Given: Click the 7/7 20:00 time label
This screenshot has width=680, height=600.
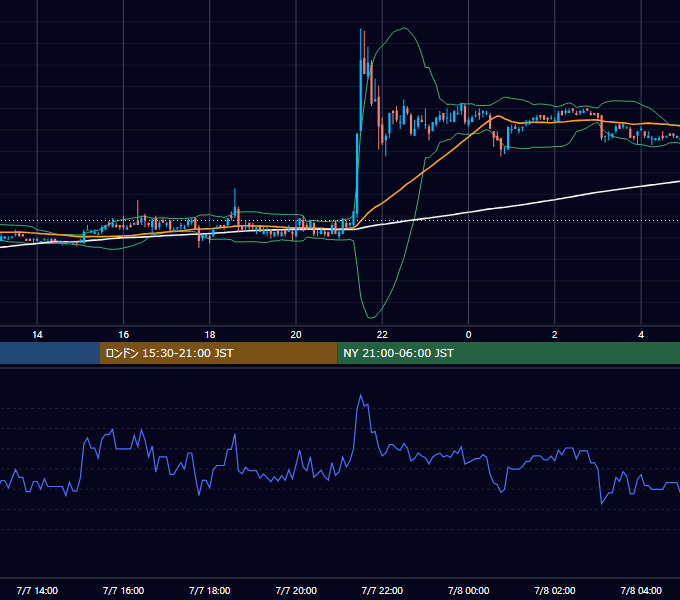Looking at the screenshot, I should (x=296, y=590).
